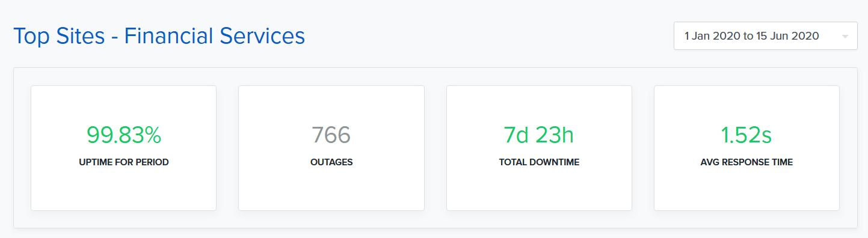Click the small arrow in date selector

tap(845, 37)
